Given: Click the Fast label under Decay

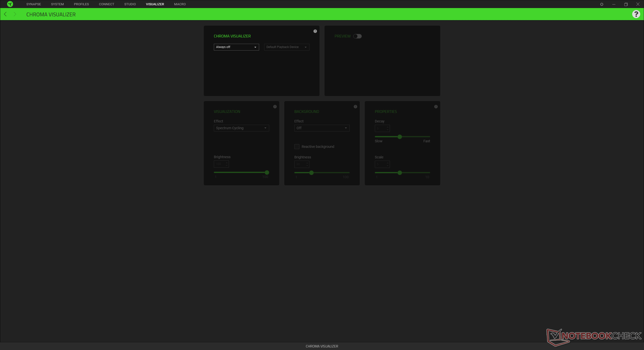Looking at the screenshot, I should pos(427,141).
